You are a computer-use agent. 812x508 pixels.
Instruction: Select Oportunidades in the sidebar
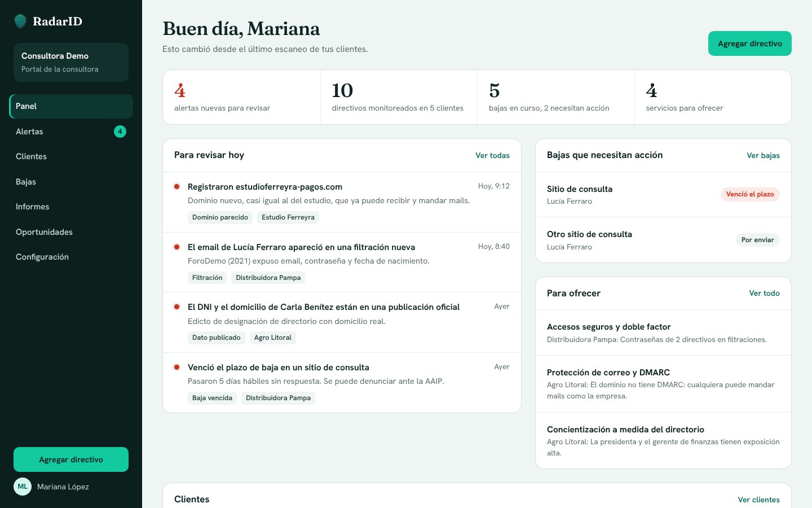pyautogui.click(x=71, y=232)
